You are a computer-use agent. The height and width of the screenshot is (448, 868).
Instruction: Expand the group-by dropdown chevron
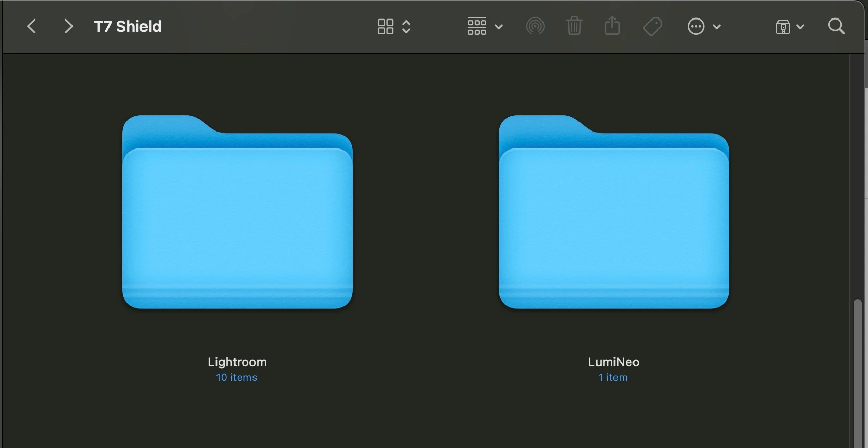499,27
